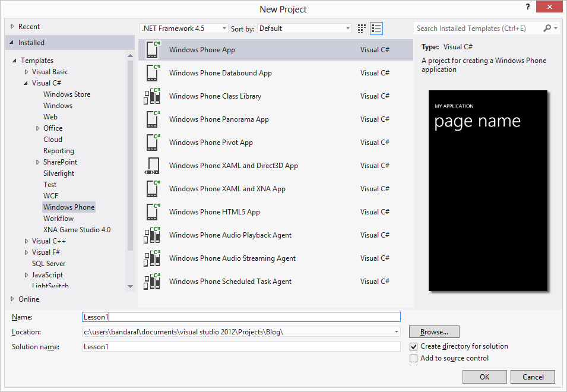
Task: Expand the Office node
Action: [37, 128]
